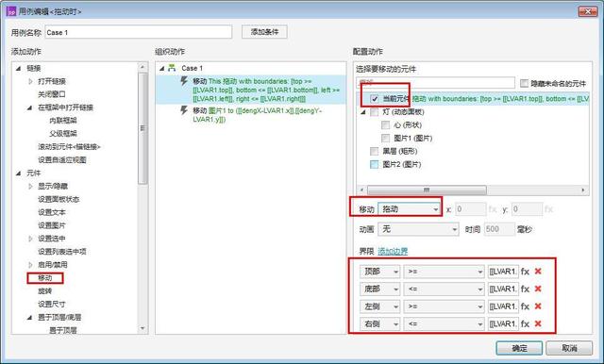Select 设置文本 action
The image size is (604, 364).
(x=52, y=212)
